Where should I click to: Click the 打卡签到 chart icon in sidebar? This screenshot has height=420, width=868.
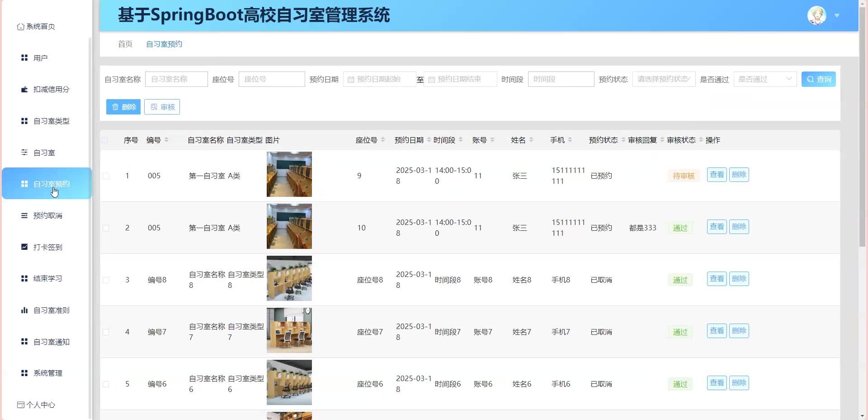pos(24,247)
